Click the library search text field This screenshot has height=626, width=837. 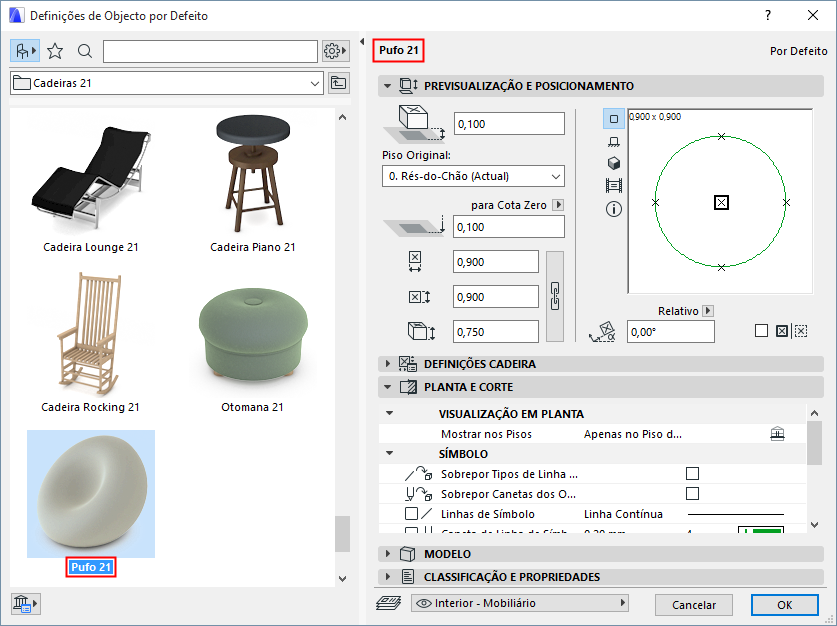210,51
